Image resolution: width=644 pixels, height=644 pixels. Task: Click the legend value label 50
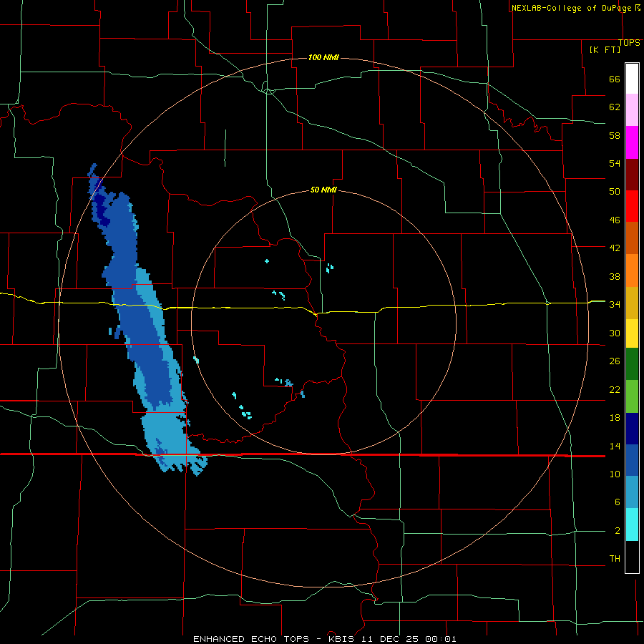point(615,192)
